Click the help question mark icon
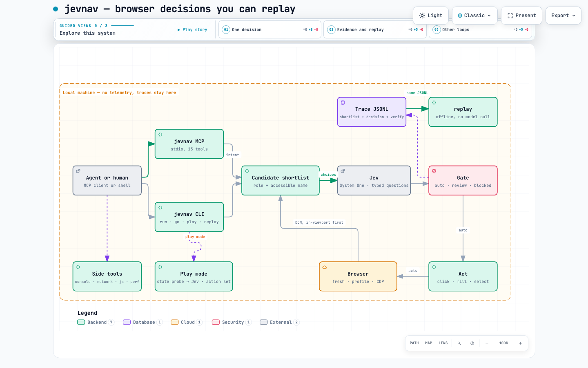 tap(472, 343)
